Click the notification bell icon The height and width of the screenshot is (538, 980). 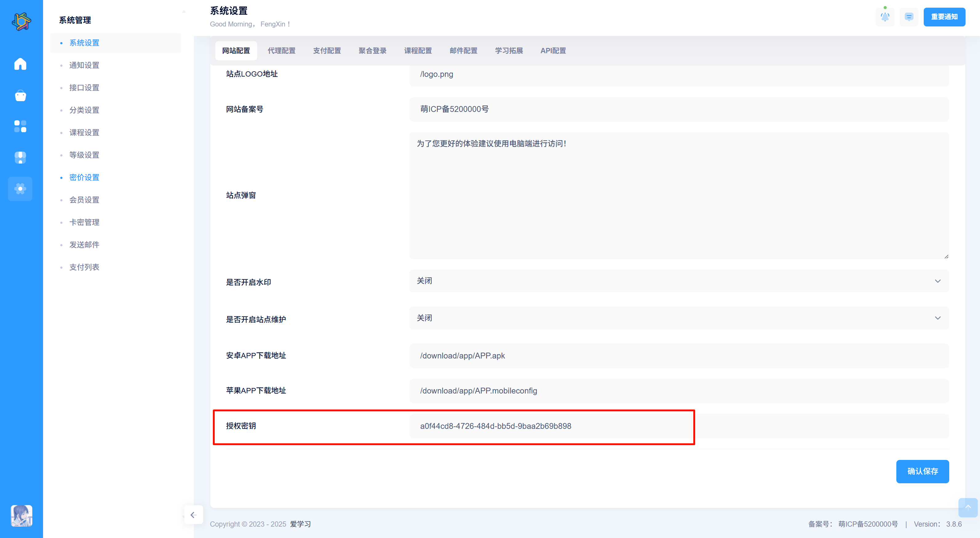(x=885, y=17)
